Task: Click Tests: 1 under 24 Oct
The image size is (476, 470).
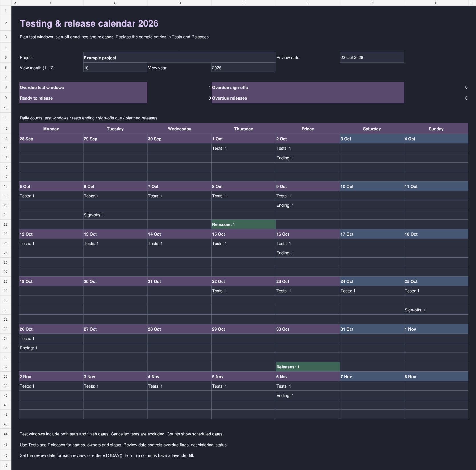Action: [348, 291]
